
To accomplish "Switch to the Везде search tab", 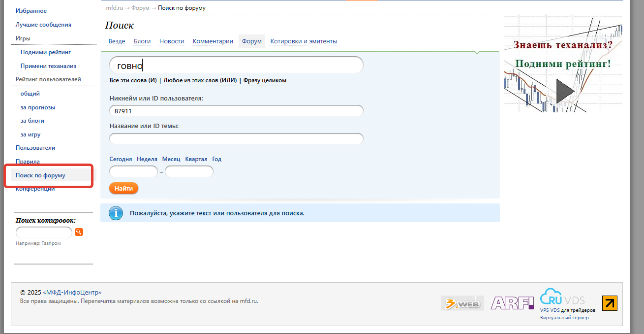I will point(117,41).
